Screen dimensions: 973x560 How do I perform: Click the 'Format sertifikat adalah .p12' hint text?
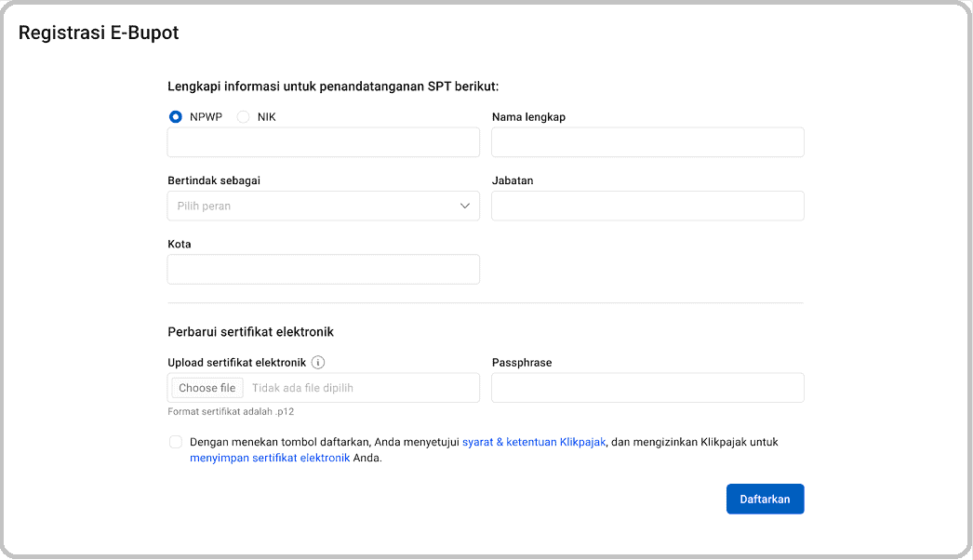[231, 411]
